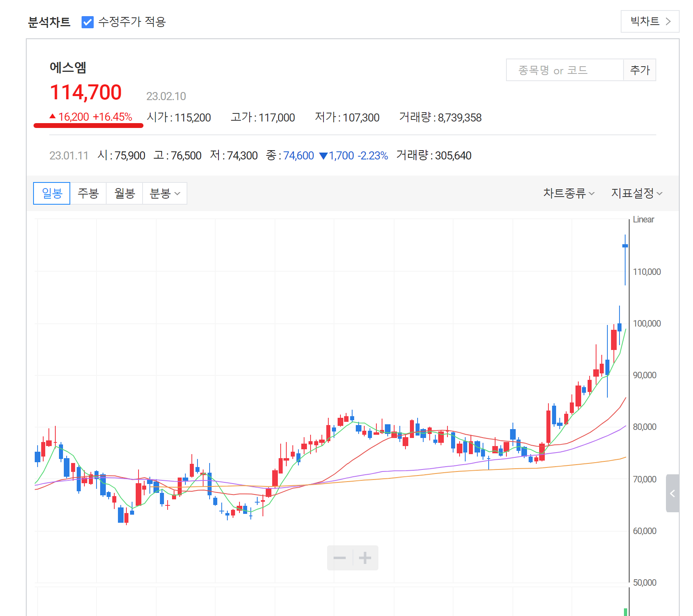The width and height of the screenshot is (693, 616).
Task: Zoom in on the chart with the plus icon
Action: tap(365, 557)
